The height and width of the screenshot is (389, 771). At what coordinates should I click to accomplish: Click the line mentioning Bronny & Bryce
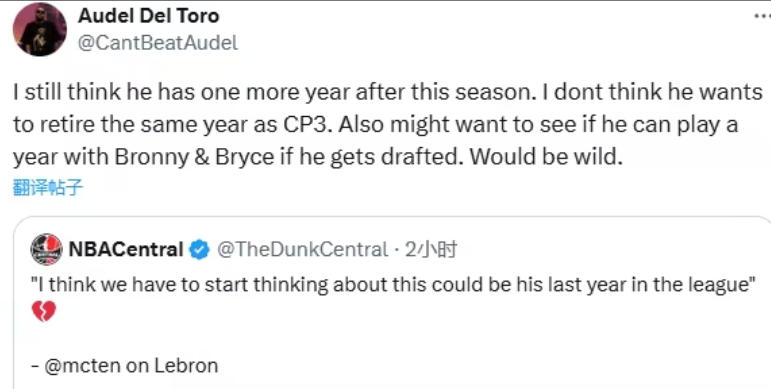coord(318,156)
